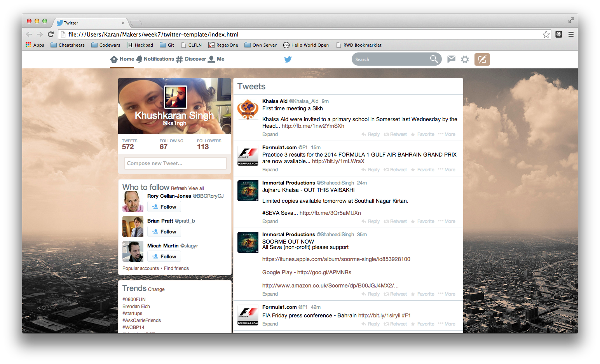Image resolution: width=600 pixels, height=364 pixels.
Task: Follow Micah Martin
Action: tap(164, 256)
